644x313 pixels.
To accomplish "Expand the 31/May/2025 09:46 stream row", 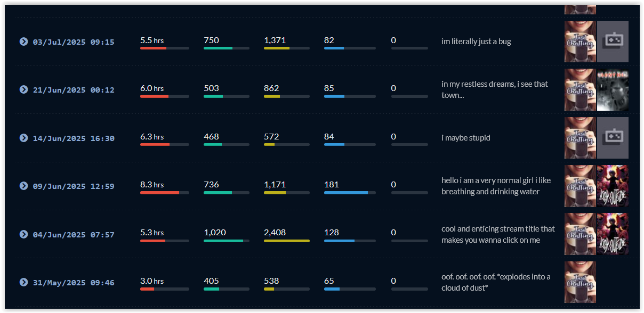I will click(x=23, y=282).
